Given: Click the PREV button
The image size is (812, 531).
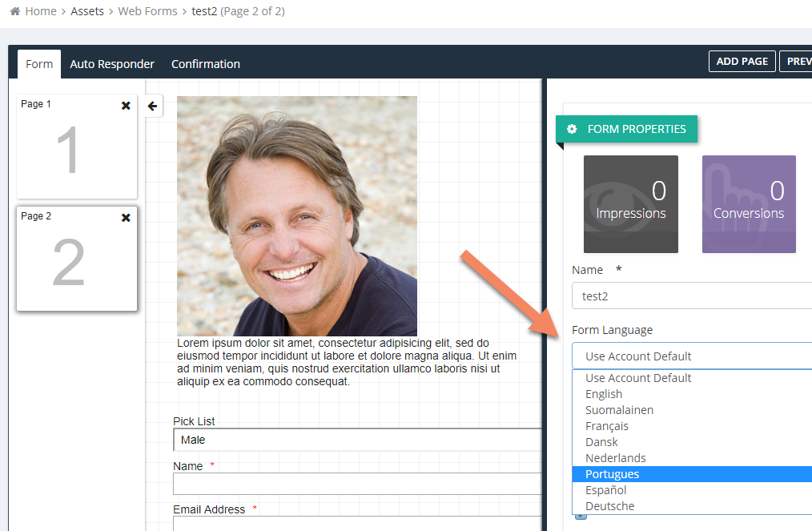Looking at the screenshot, I should pos(797,62).
